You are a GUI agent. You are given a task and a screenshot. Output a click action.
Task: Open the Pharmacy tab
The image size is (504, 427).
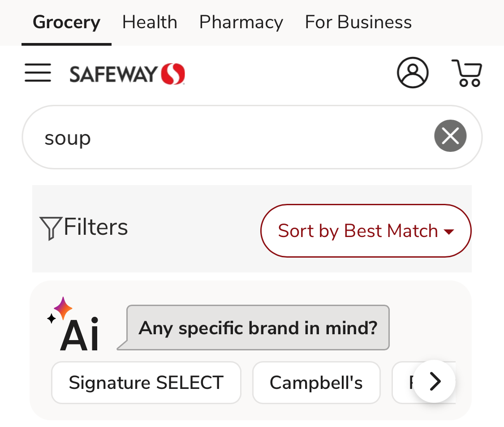(241, 22)
